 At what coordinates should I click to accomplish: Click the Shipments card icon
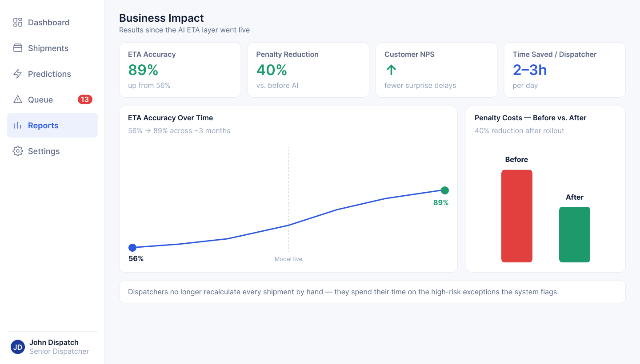(x=18, y=48)
